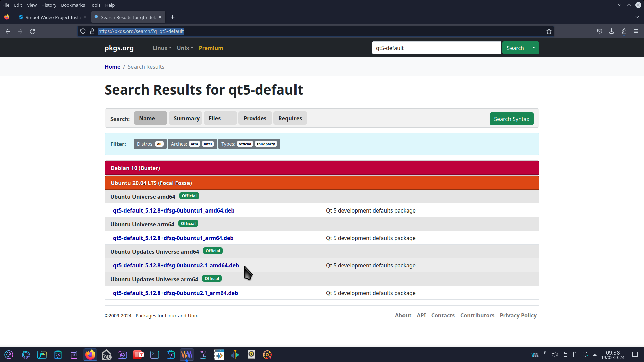Open the dropdown arrow next to Search button

click(x=534, y=48)
